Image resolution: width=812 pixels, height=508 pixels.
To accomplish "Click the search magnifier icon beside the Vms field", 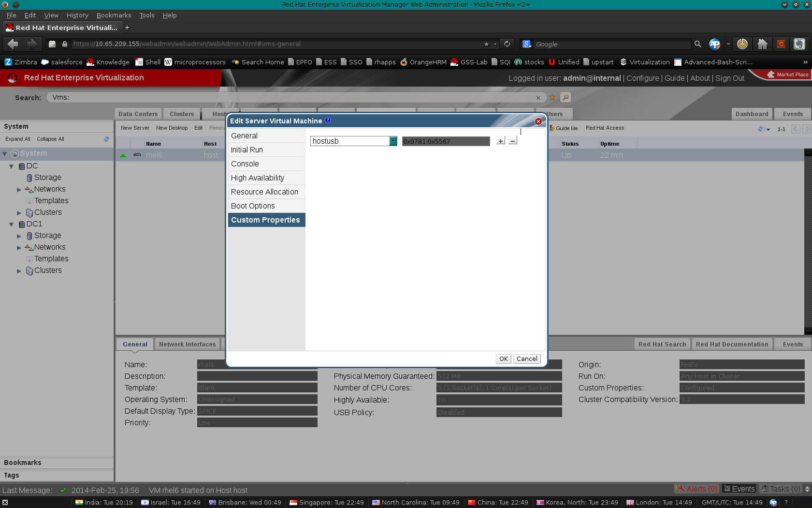I will pos(565,97).
